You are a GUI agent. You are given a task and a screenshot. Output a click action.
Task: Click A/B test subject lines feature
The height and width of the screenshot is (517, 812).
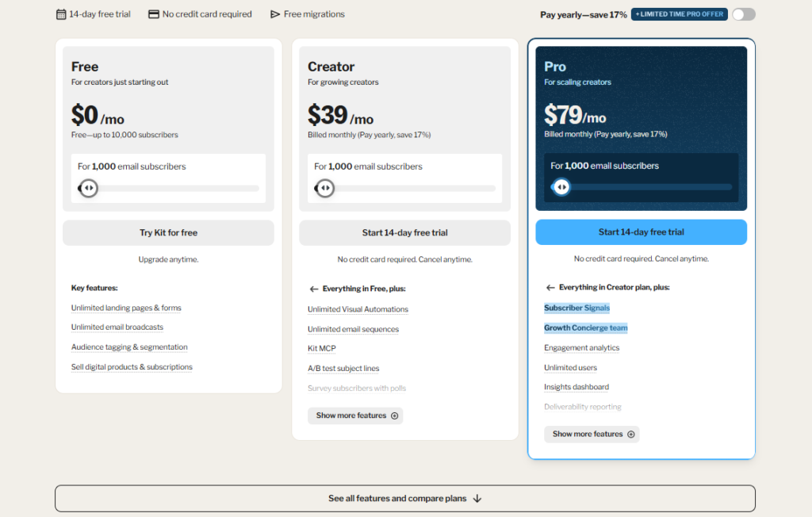(343, 369)
